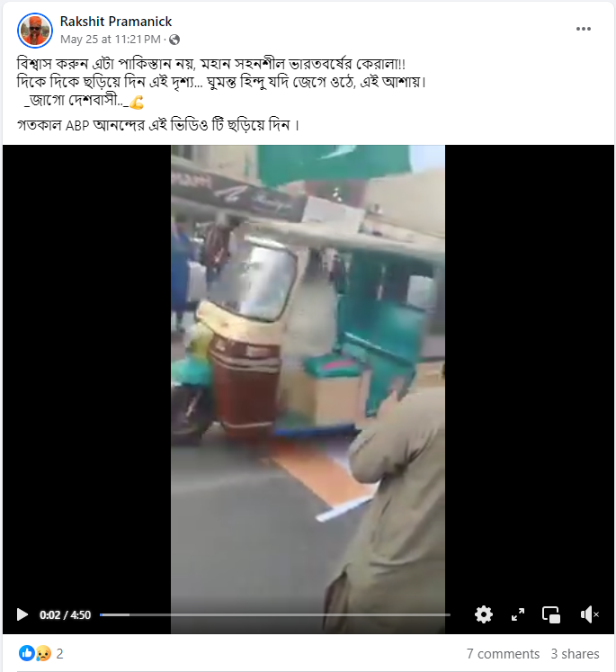Viewport: 616px width, 672px height.
Task: Unmute the video sound
Action: pyautogui.click(x=589, y=614)
